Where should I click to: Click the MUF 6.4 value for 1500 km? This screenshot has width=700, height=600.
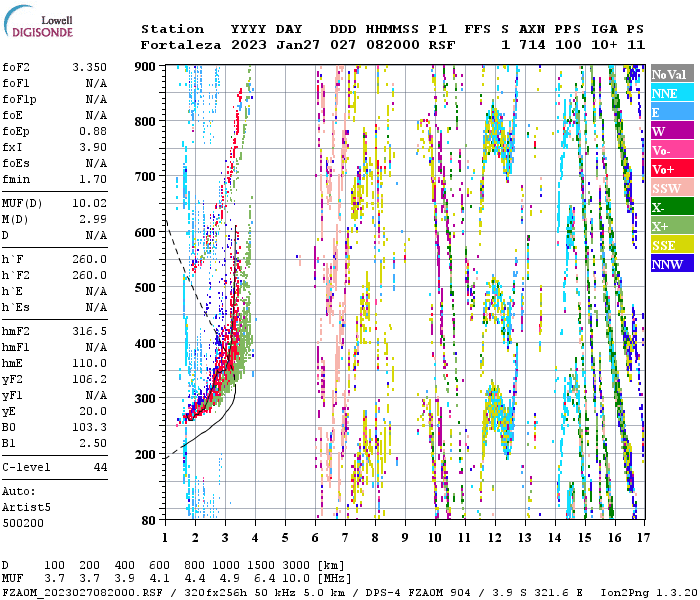(265, 578)
